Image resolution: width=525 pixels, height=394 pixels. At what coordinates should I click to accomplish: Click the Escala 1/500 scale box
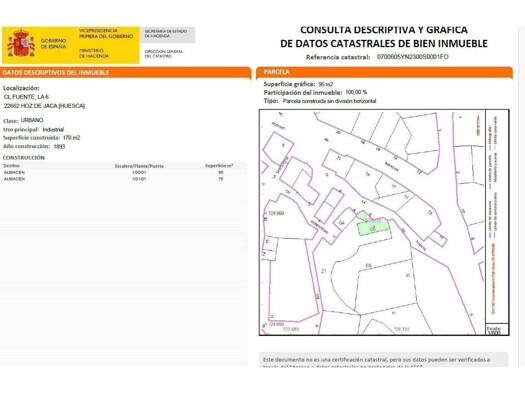(x=497, y=329)
